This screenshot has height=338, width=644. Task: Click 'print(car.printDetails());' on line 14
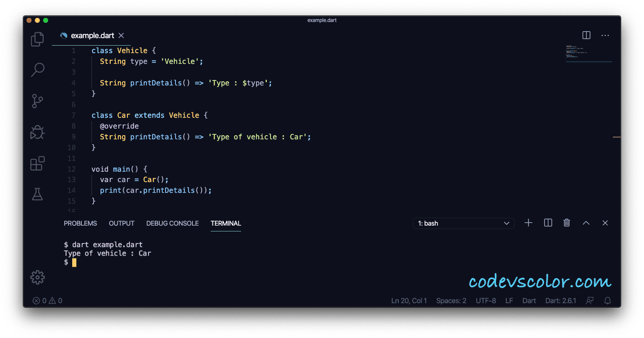click(156, 190)
